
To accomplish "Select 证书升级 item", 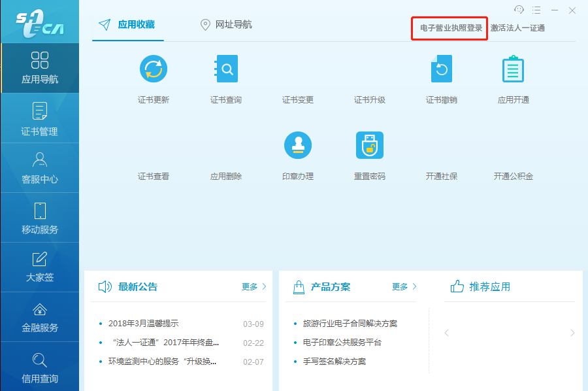I will 370,100.
